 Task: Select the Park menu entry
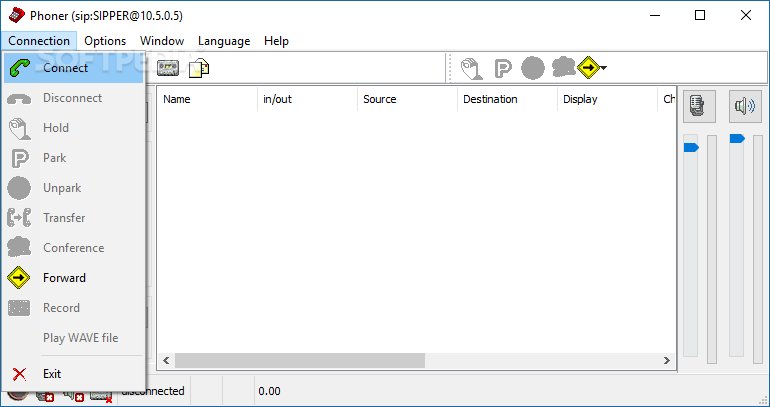tap(74, 158)
